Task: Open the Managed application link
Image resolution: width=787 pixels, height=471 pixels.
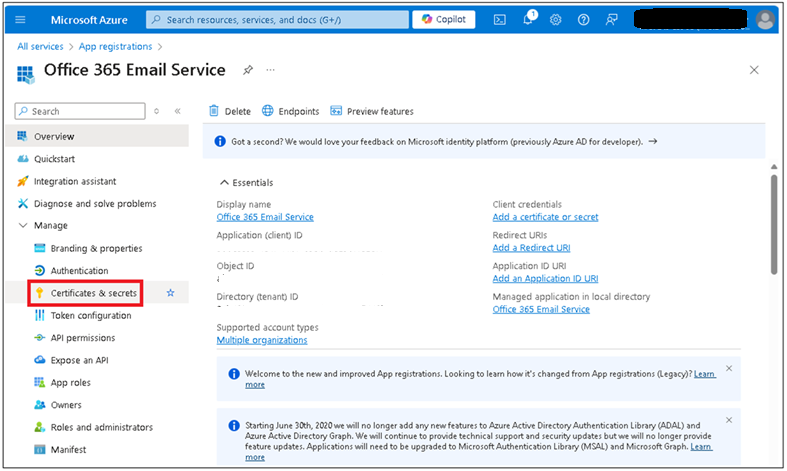Action: pos(541,309)
